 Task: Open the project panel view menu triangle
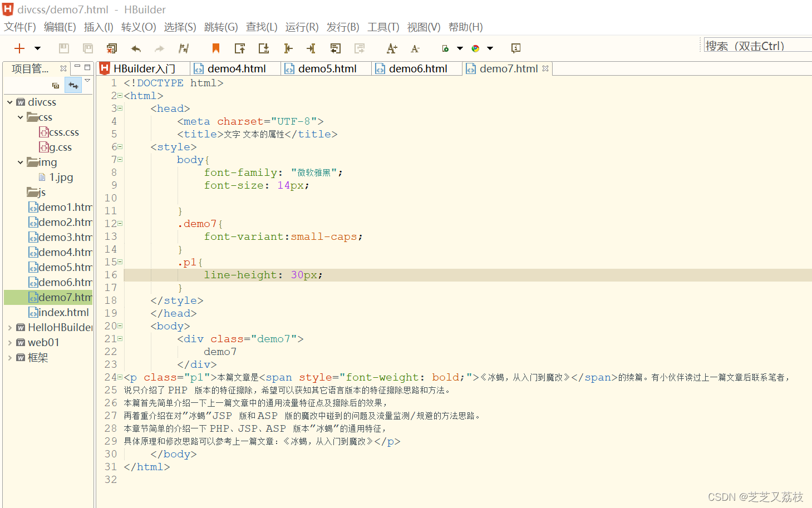pyautogui.click(x=87, y=81)
